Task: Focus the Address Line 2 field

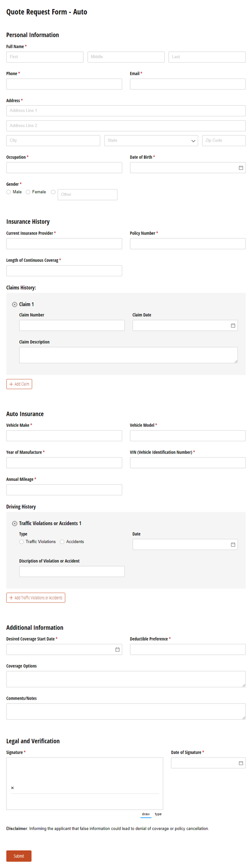Action: click(126, 126)
